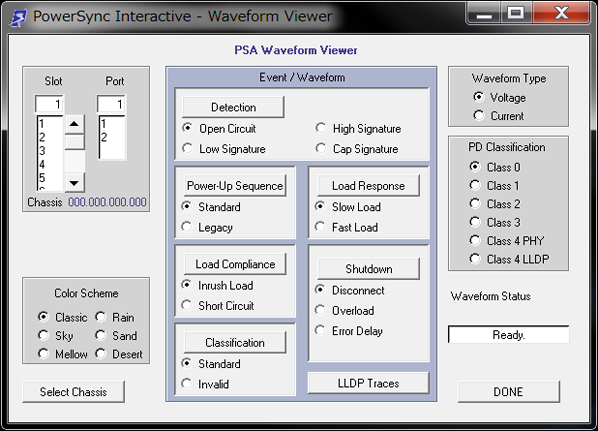598x431 pixels.
Task: Click the Classification button
Action: click(235, 343)
